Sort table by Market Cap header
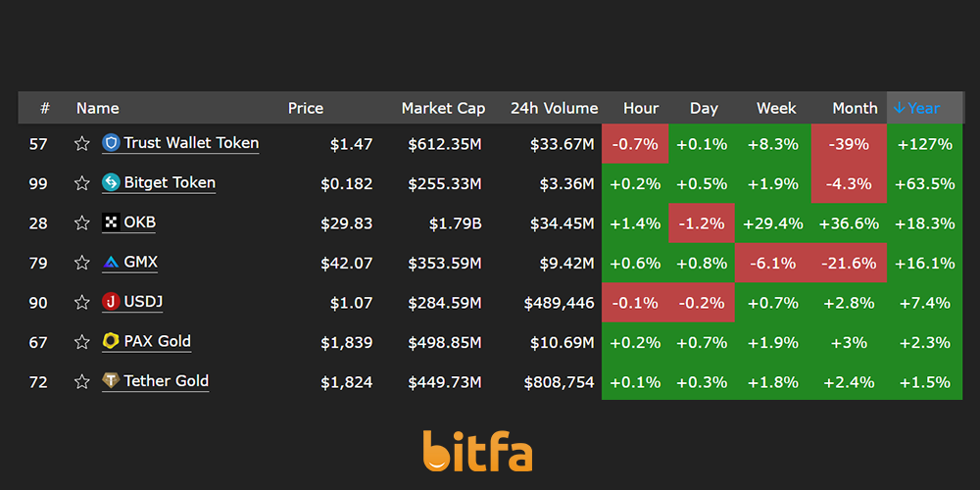The image size is (980, 490). tap(443, 108)
